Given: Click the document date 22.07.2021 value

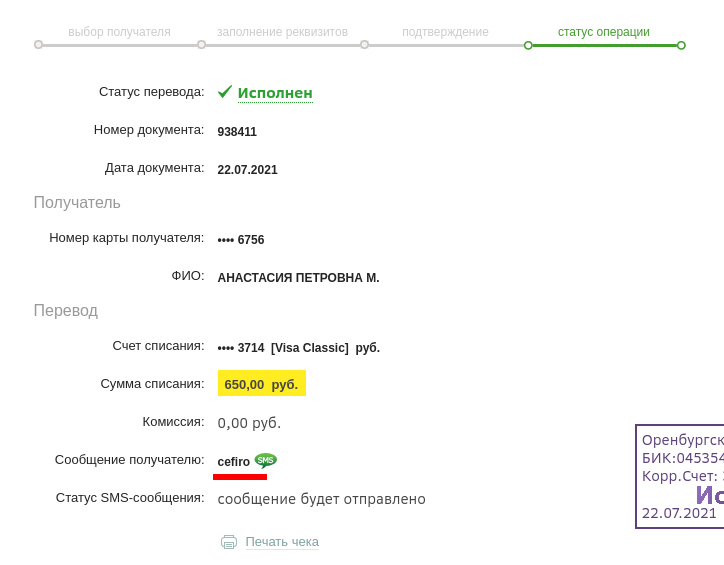Looking at the screenshot, I should click(x=247, y=169).
